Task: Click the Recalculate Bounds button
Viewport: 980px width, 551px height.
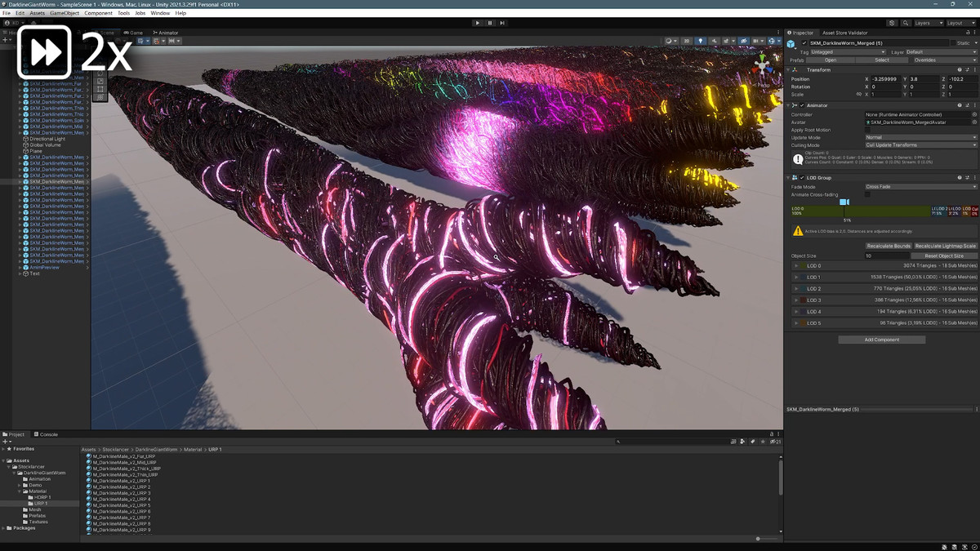Action: [888, 246]
